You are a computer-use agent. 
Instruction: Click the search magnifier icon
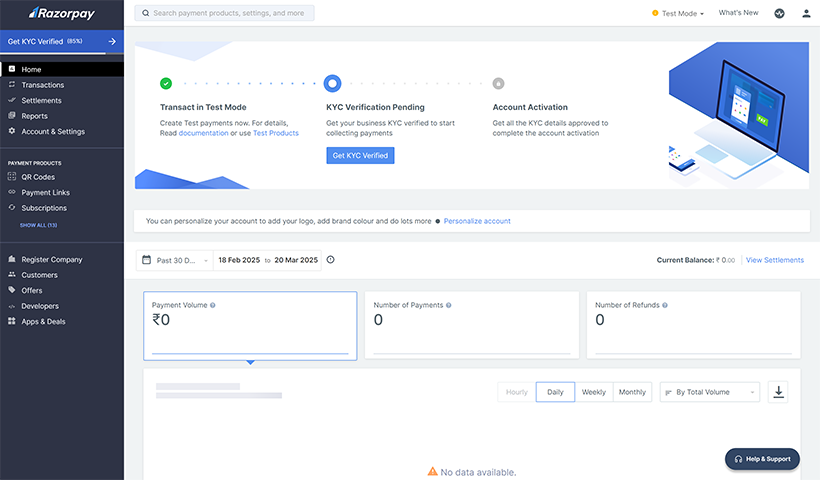pos(145,13)
